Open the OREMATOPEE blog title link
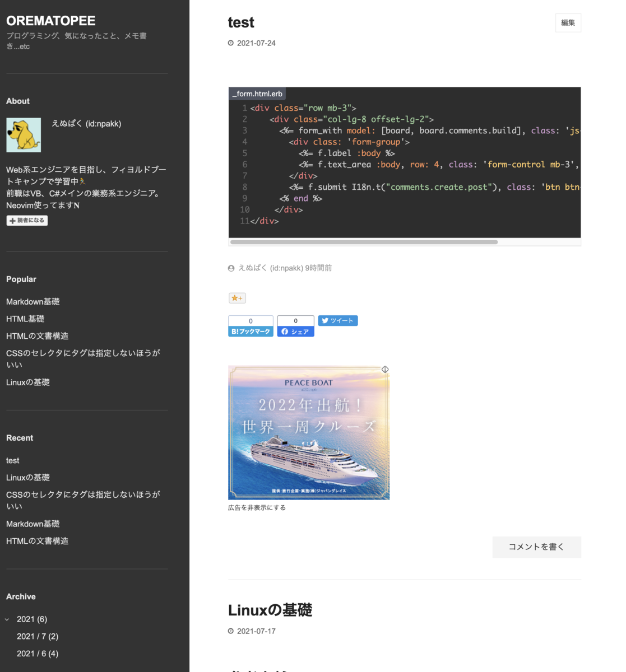The image size is (626, 672). pos(51,21)
